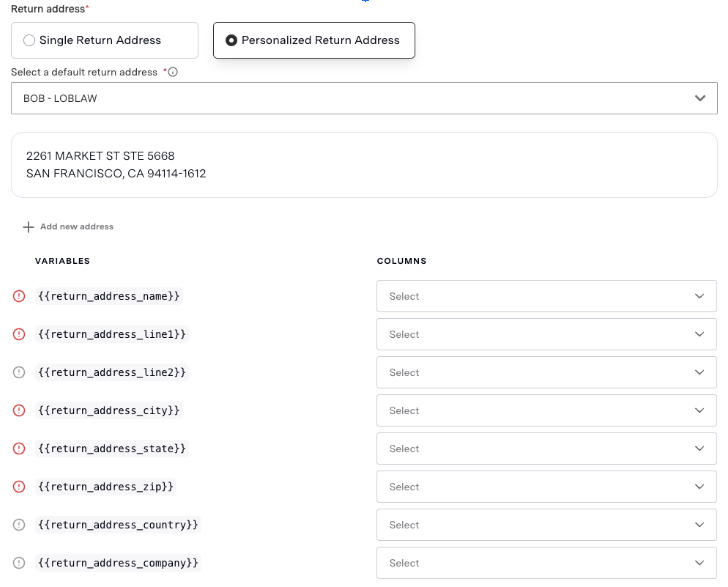Click the 2261 Market St address card

[x=364, y=165]
